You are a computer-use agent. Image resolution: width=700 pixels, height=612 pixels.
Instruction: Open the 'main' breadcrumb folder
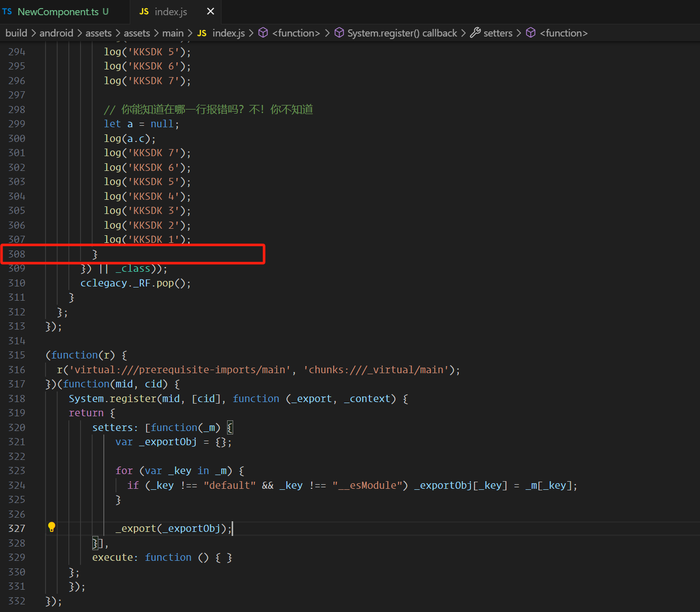tap(173, 33)
